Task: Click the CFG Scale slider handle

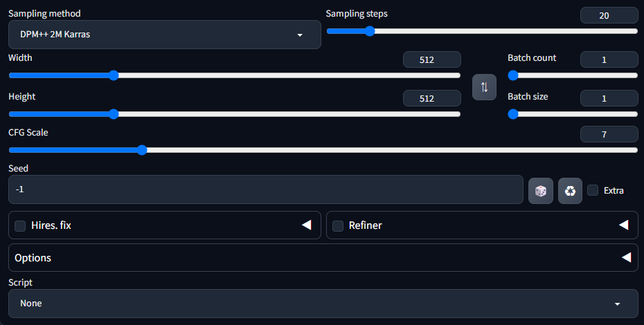Action: coord(142,149)
